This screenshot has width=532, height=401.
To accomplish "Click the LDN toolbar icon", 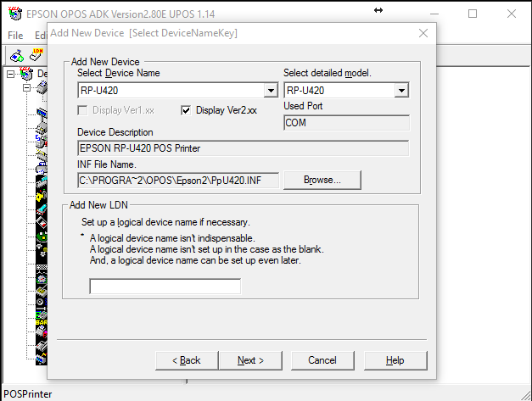I will pyautogui.click(x=36, y=56).
